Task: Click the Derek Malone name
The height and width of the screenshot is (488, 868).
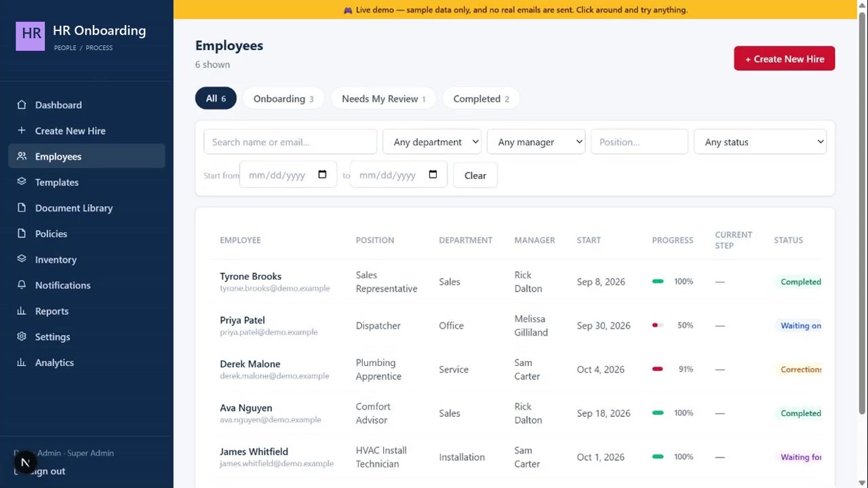Action: click(x=250, y=364)
